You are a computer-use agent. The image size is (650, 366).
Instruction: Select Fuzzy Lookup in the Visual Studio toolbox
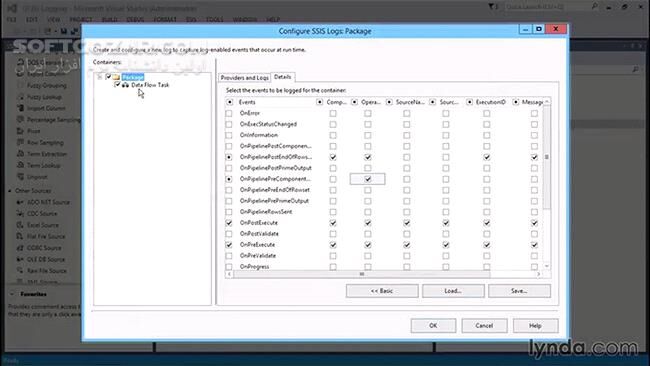(x=44, y=97)
